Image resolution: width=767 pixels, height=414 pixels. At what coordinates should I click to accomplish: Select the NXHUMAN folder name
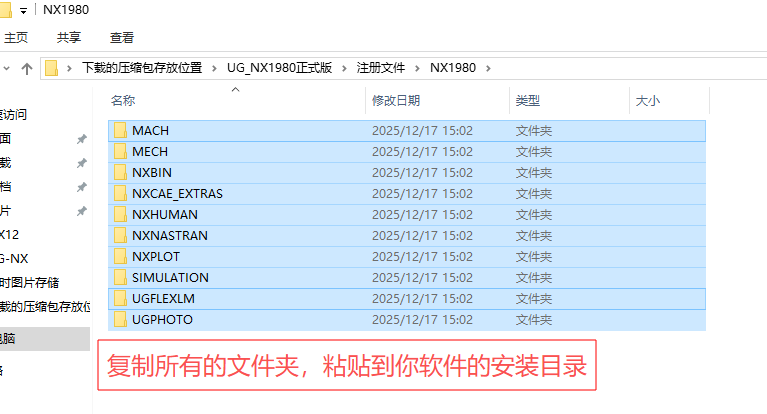click(x=165, y=215)
